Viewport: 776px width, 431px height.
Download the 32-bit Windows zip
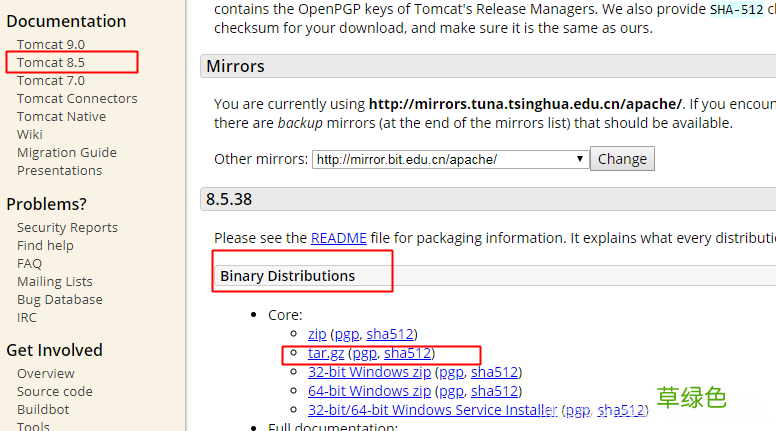[369, 372]
